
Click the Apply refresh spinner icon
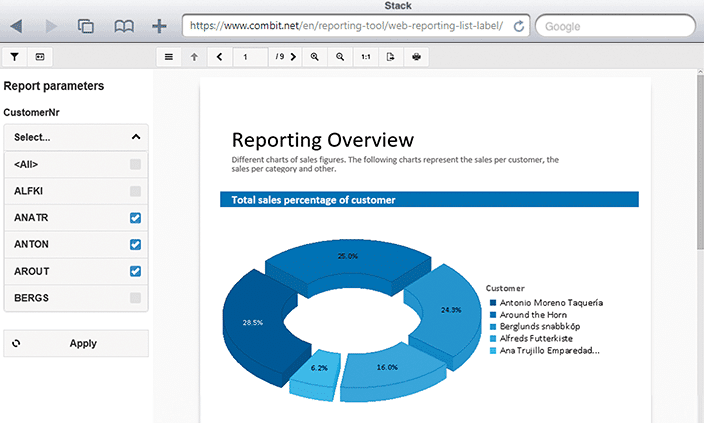pyautogui.click(x=16, y=344)
